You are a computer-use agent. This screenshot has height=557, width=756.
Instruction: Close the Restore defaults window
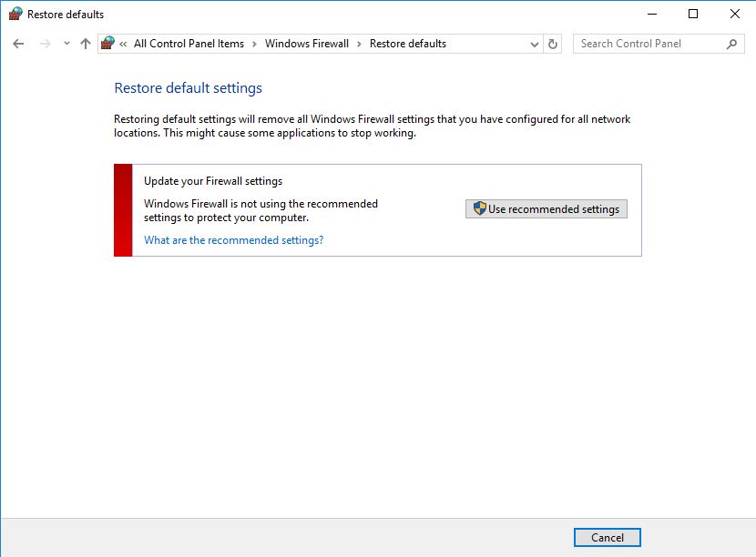734,14
